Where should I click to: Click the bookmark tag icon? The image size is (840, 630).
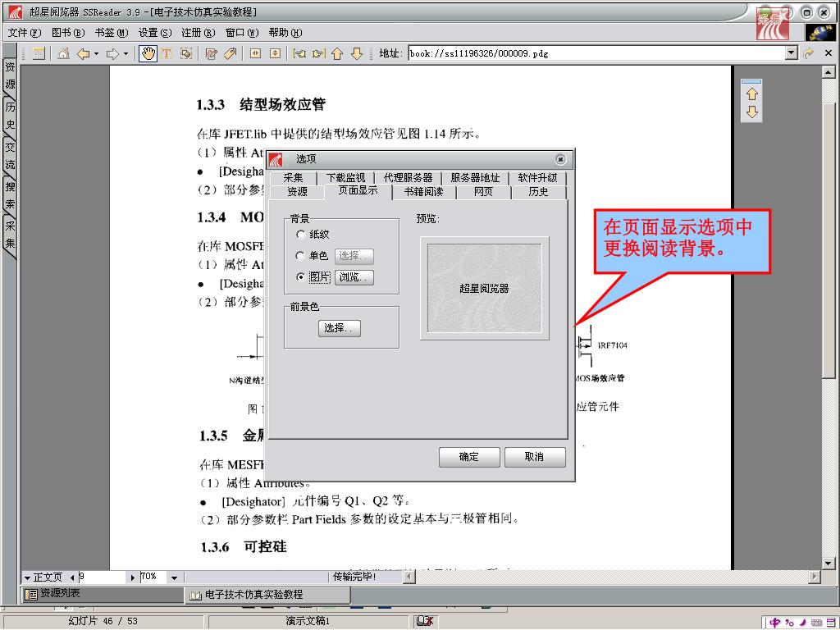tap(231, 53)
